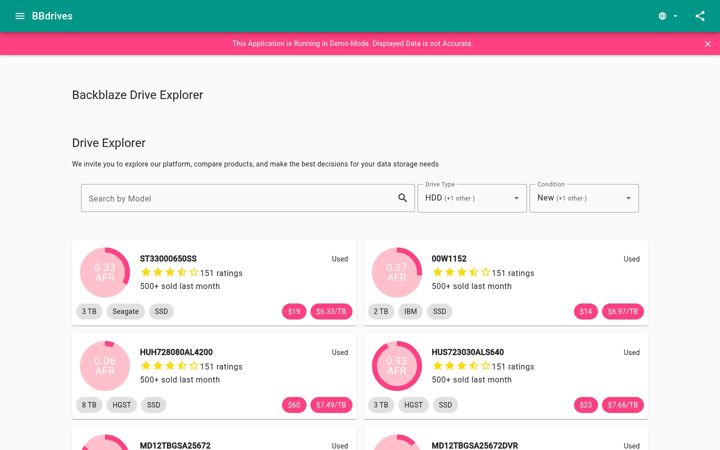Screen dimensions: 720x450
Task: Click the 2 TB capacity chip
Action: coord(381,311)
